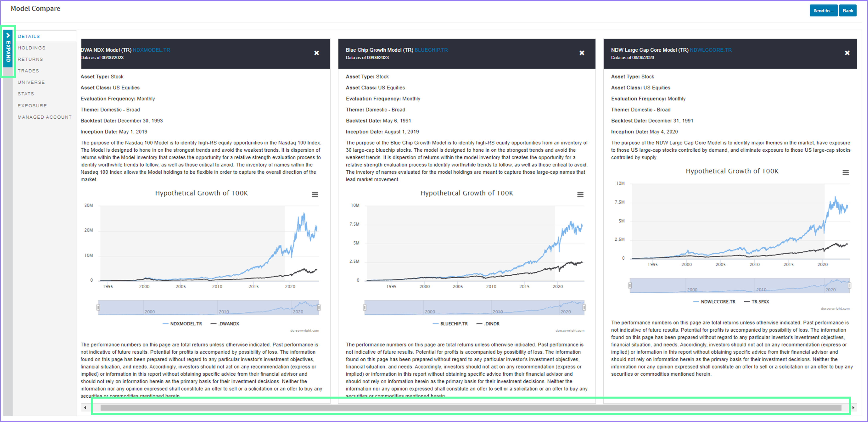Click the right arrow of horizontal scrollbar

coord(853,408)
